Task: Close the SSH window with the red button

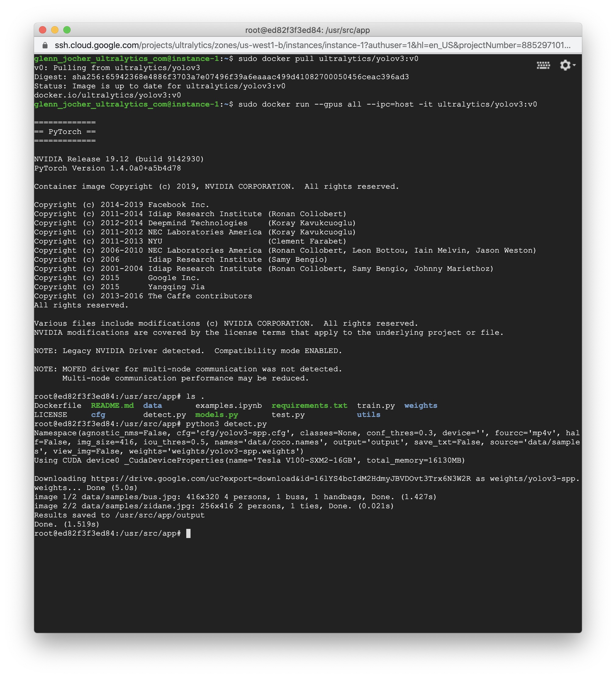Action: (x=43, y=30)
